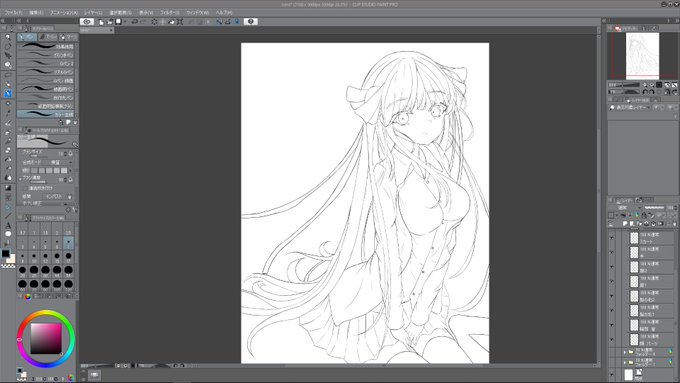
Task: Close the open document tab
Action: 111,30
